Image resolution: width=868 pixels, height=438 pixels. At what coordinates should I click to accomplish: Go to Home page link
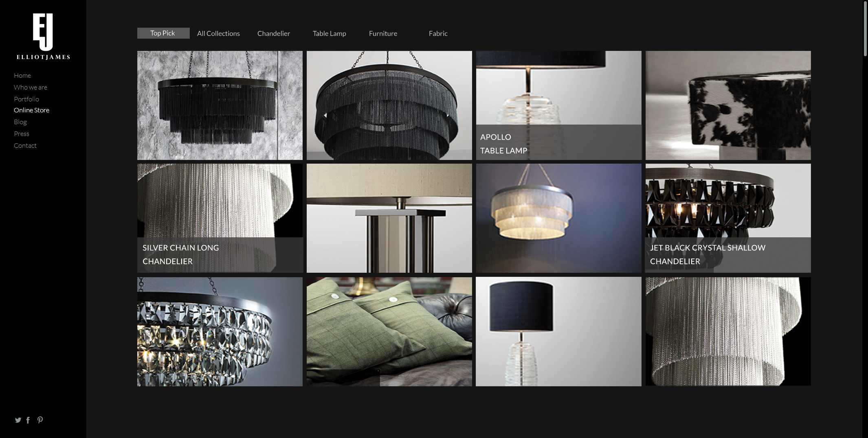point(22,75)
